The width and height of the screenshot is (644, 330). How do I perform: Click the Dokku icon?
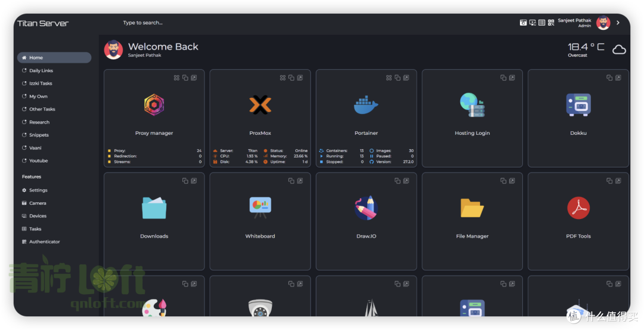tap(578, 105)
